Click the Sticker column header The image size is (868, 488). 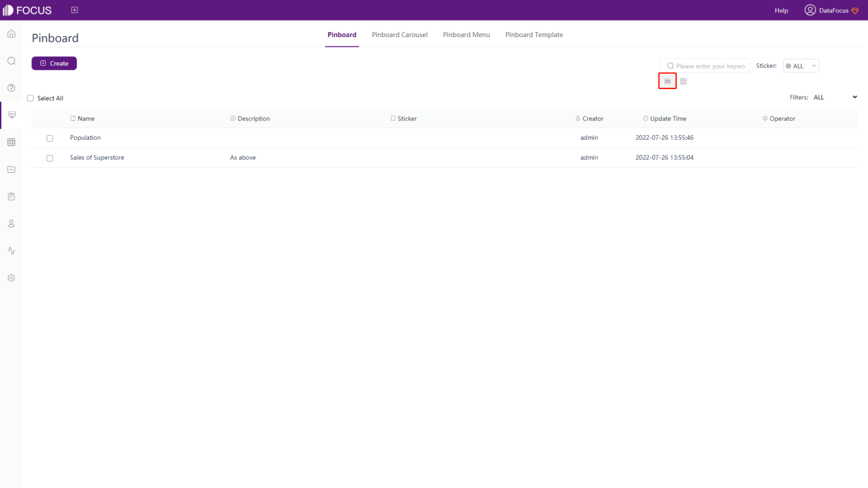coord(404,119)
